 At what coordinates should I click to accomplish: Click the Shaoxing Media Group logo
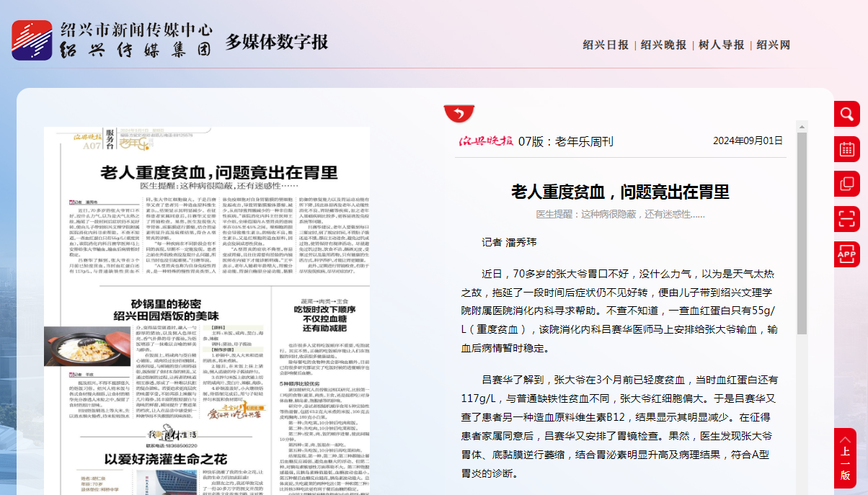click(32, 40)
